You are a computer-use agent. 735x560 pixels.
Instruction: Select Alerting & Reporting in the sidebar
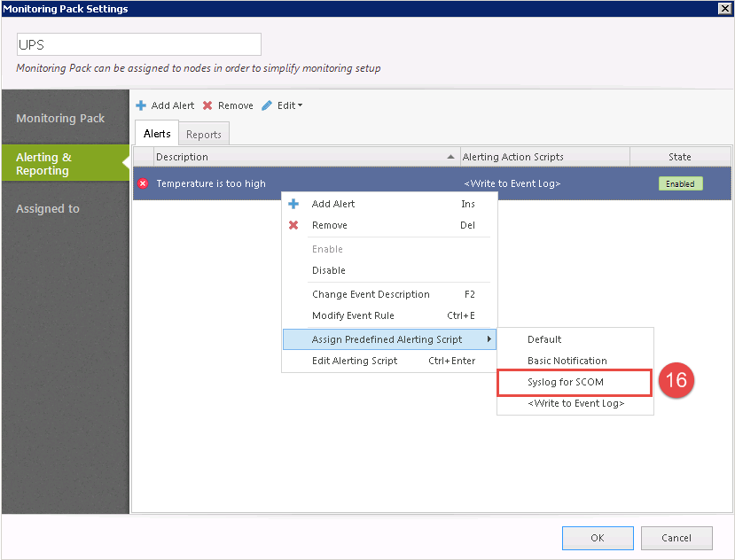point(65,164)
